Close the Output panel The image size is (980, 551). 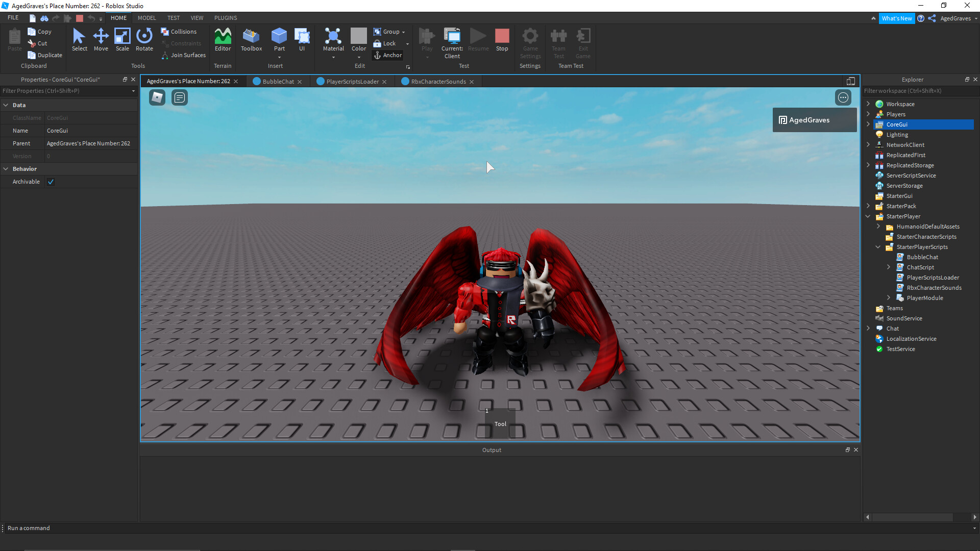point(856,449)
